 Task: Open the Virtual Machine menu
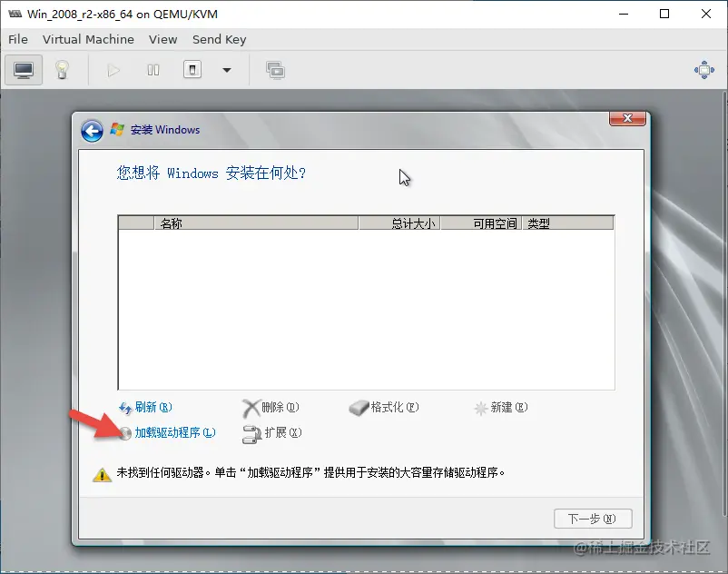[88, 39]
